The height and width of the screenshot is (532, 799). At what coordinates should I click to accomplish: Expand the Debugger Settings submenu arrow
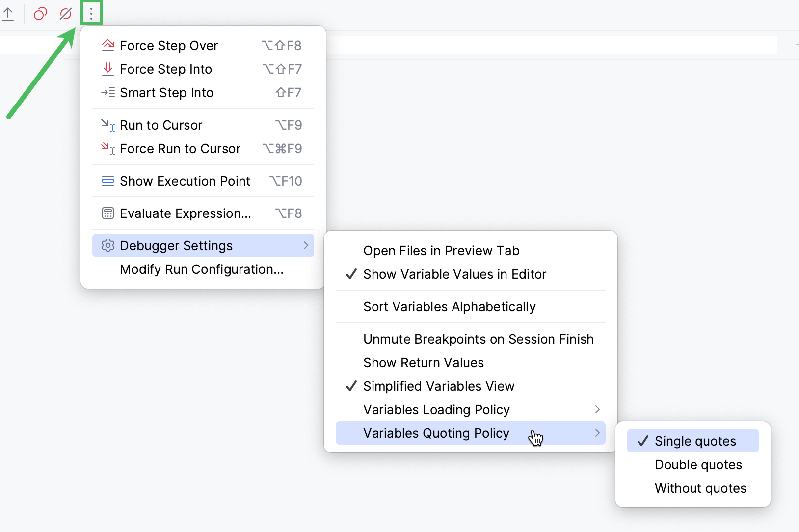306,245
